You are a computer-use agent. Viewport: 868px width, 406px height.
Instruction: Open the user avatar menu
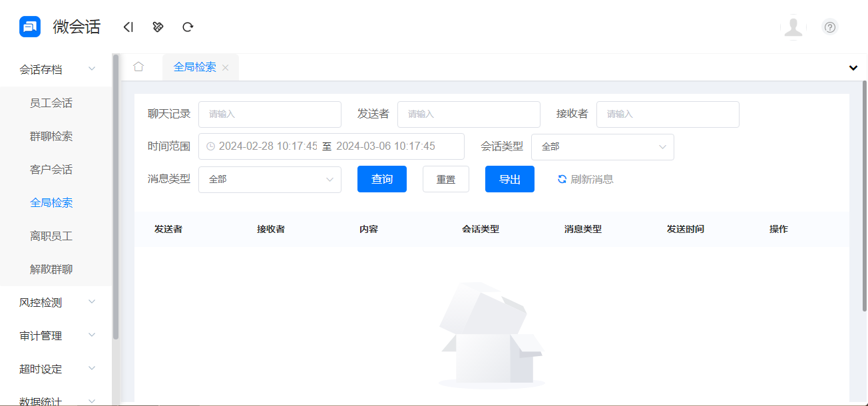[x=793, y=27]
